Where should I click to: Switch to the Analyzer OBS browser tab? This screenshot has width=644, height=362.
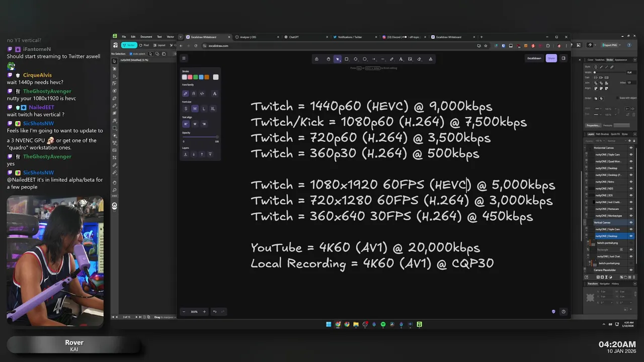257,37
